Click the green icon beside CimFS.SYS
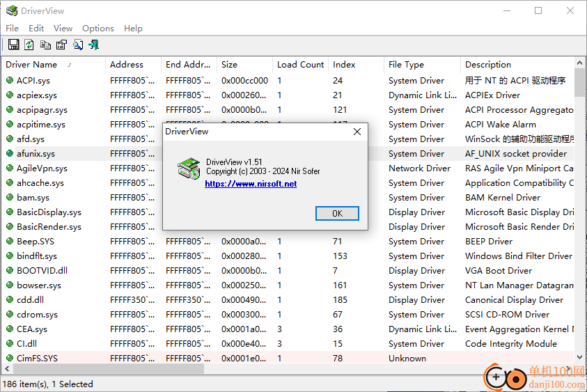Screen dimensions: 587x392 tap(10, 358)
